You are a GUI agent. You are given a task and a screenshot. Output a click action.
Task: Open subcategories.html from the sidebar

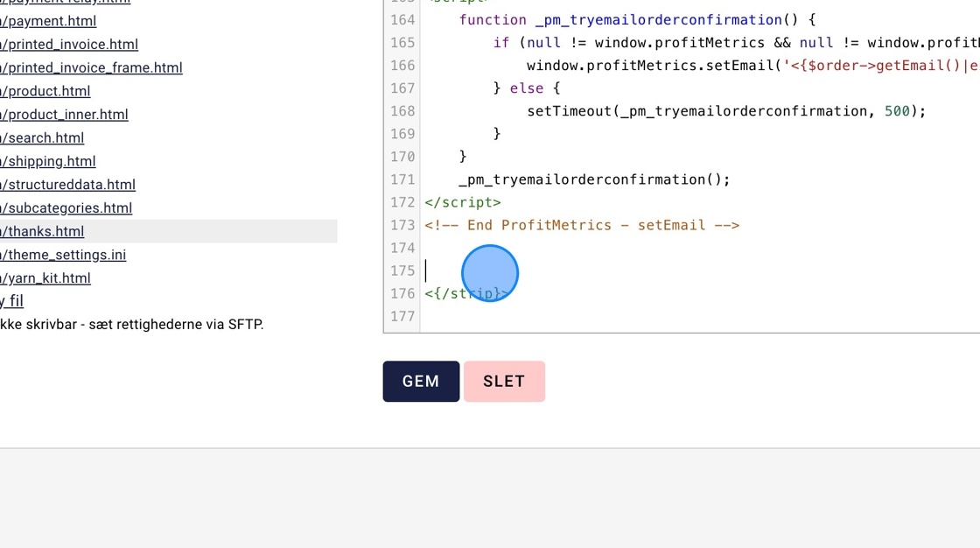click(x=66, y=207)
